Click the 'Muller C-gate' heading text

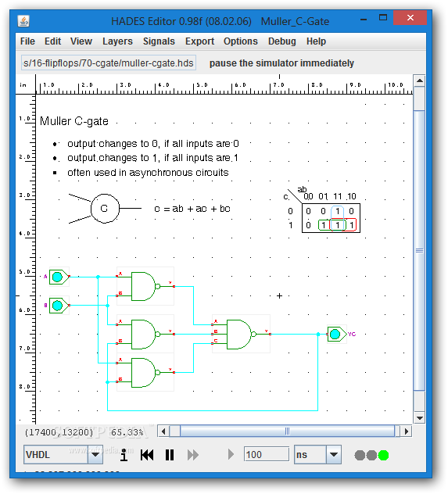click(74, 121)
